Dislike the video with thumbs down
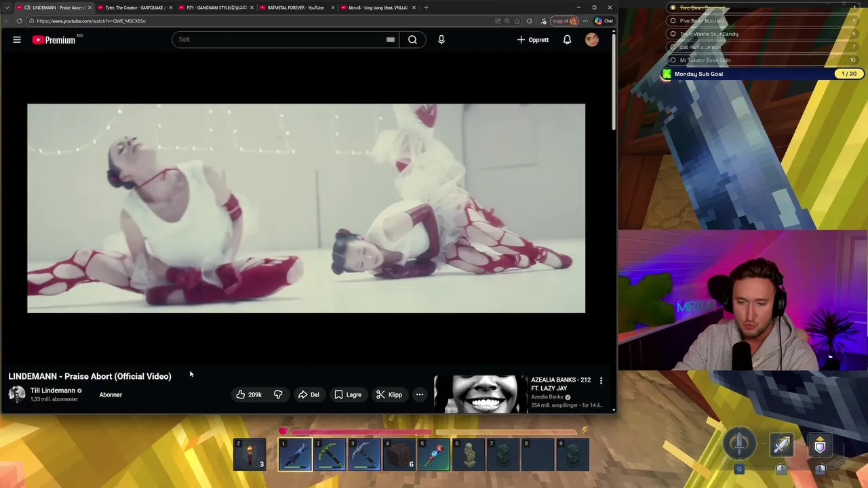This screenshot has width=868, height=488. (278, 394)
